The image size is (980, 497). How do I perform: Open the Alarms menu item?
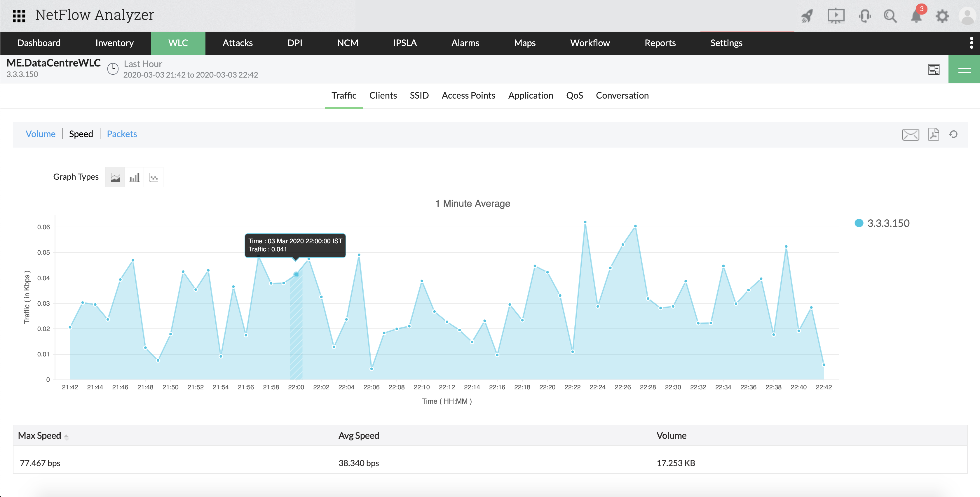(x=465, y=43)
